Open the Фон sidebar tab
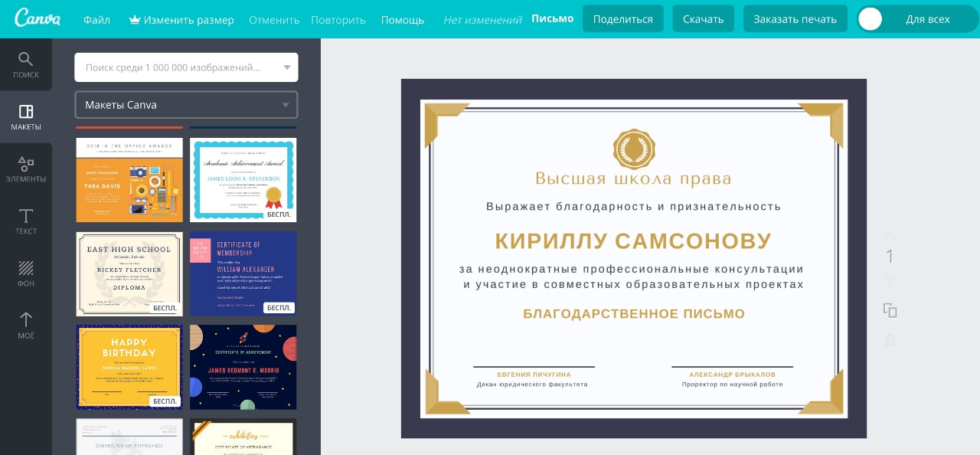The height and width of the screenshot is (455, 980). [26, 273]
